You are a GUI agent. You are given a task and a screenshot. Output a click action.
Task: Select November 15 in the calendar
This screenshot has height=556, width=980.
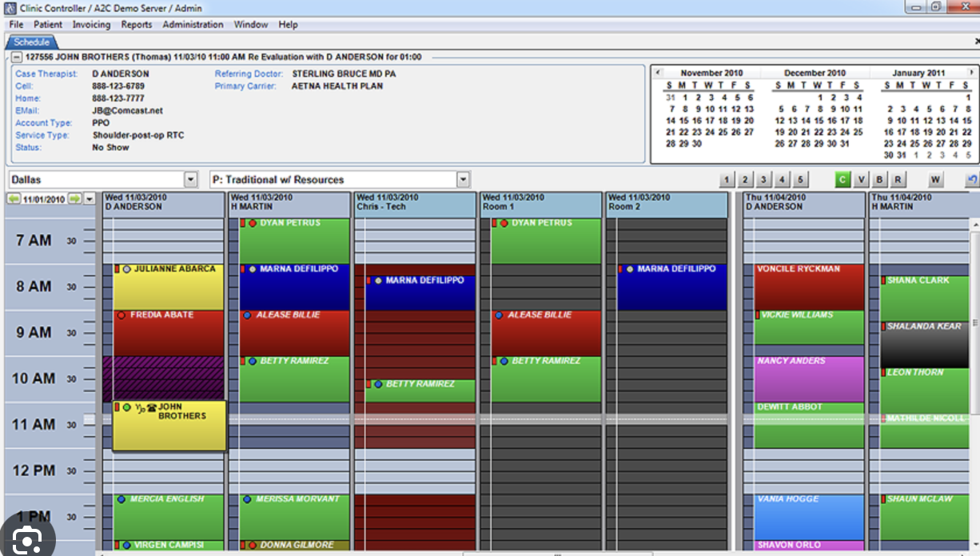point(684,121)
